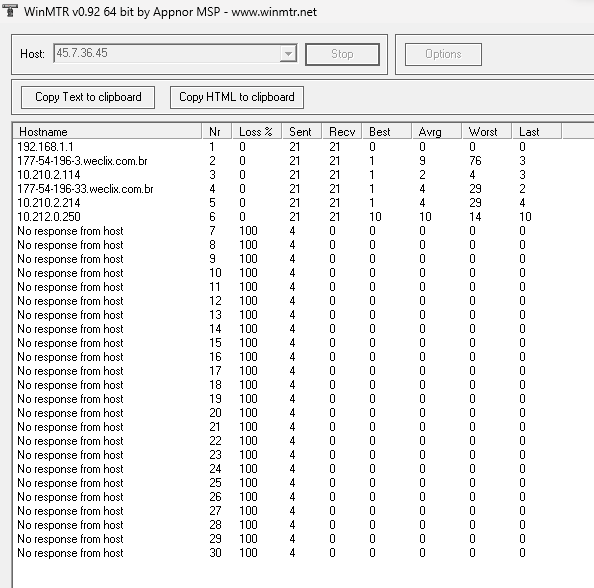The height and width of the screenshot is (588, 594).
Task: Click the Avrg column header
Action: (x=437, y=132)
